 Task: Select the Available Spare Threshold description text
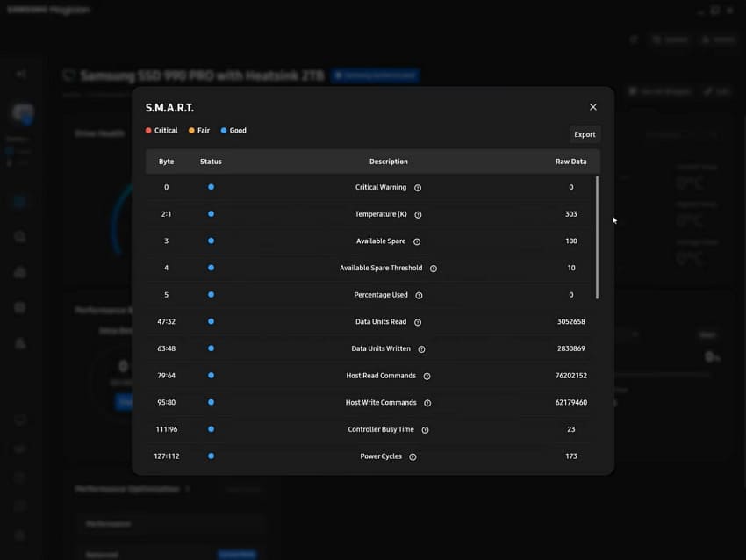[381, 268]
